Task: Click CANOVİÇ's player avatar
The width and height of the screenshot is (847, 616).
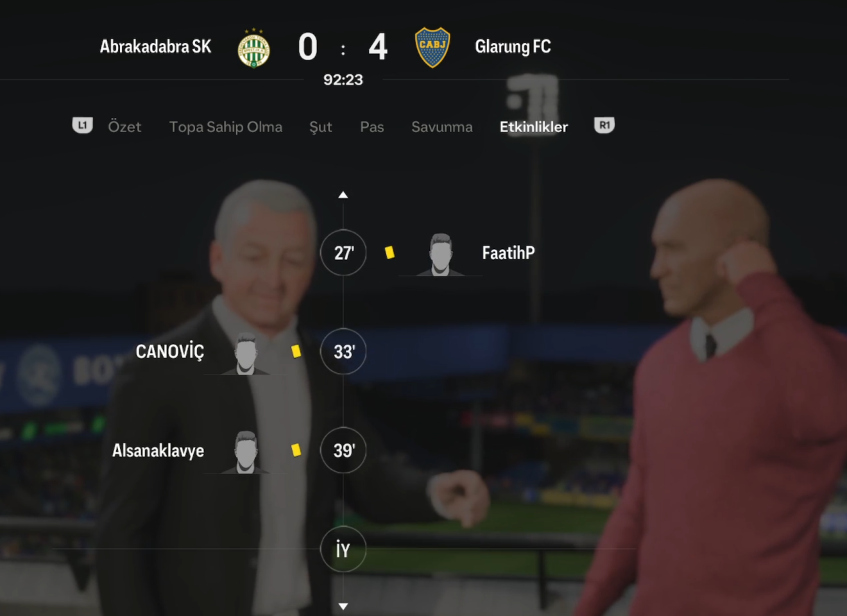Action: coord(245,354)
